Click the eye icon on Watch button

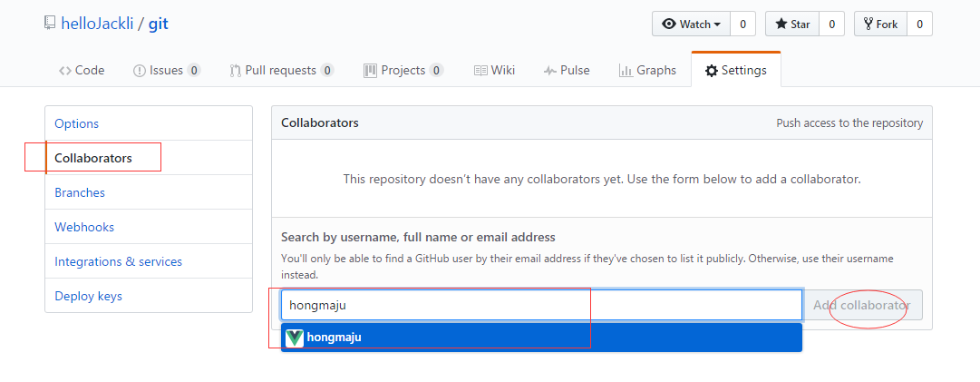[669, 24]
